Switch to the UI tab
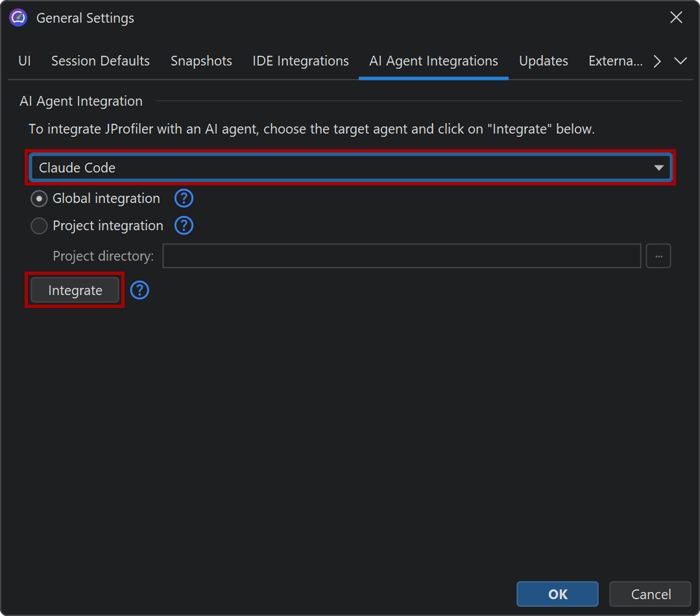 click(x=25, y=61)
